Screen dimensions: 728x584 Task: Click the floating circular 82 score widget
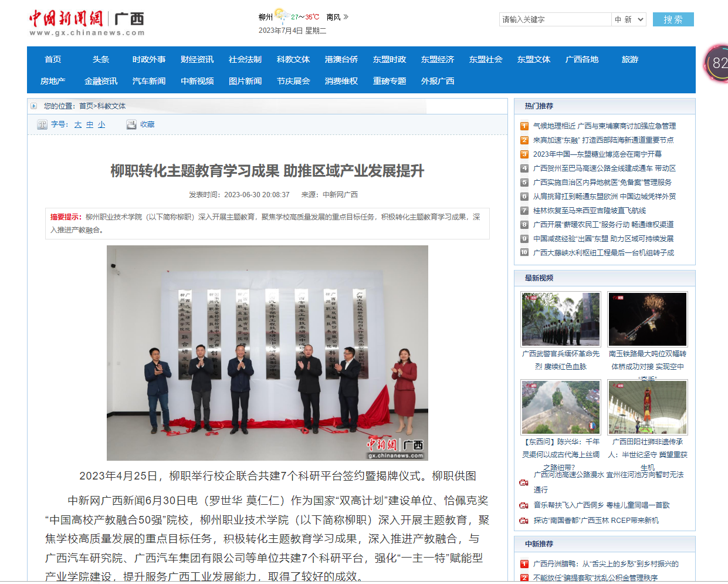point(717,63)
